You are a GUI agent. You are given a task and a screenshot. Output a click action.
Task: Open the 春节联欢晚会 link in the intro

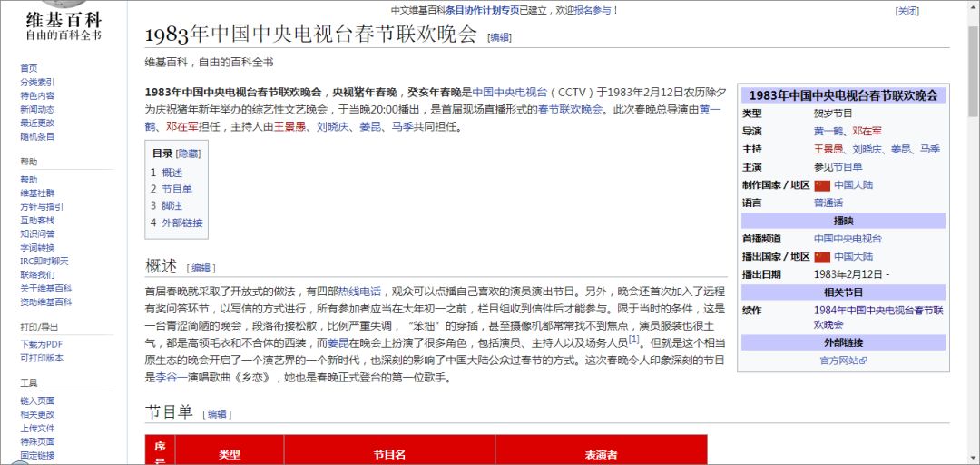click(571, 110)
